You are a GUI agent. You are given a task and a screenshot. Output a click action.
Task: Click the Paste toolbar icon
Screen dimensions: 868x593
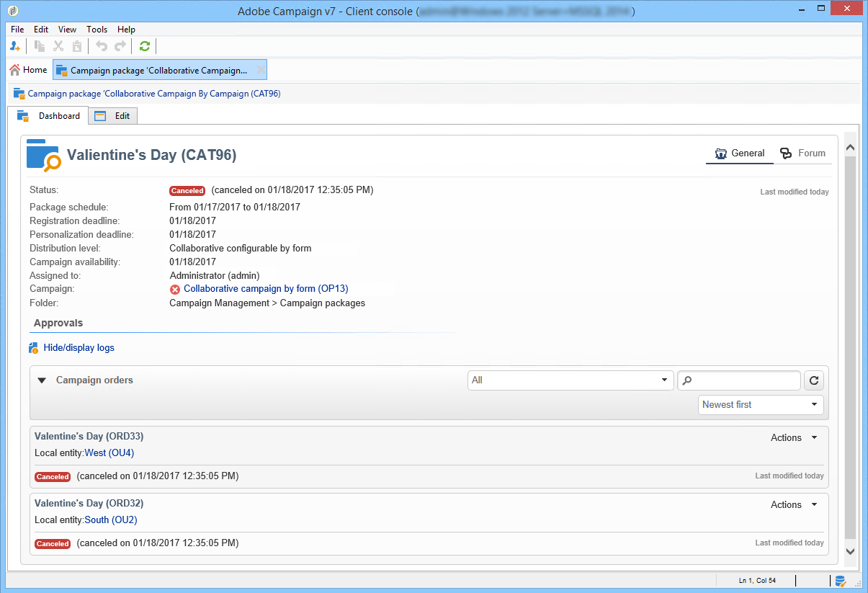pyautogui.click(x=77, y=46)
